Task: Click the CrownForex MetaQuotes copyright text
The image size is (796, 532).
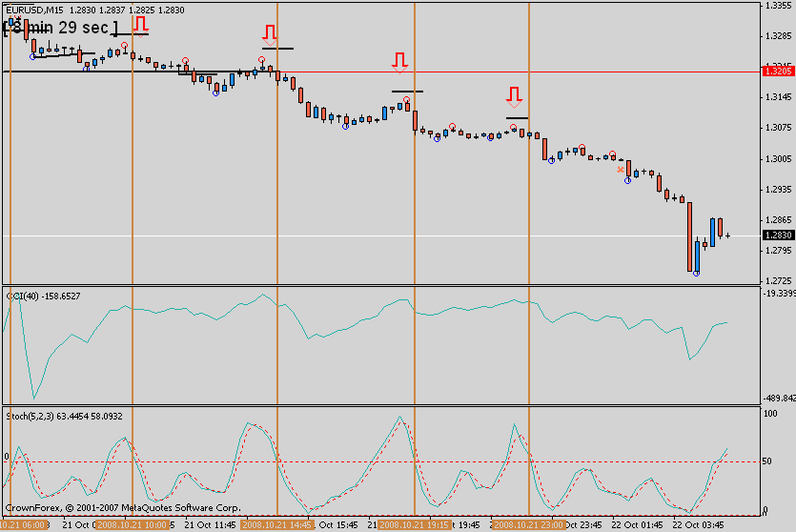Action: [123, 507]
